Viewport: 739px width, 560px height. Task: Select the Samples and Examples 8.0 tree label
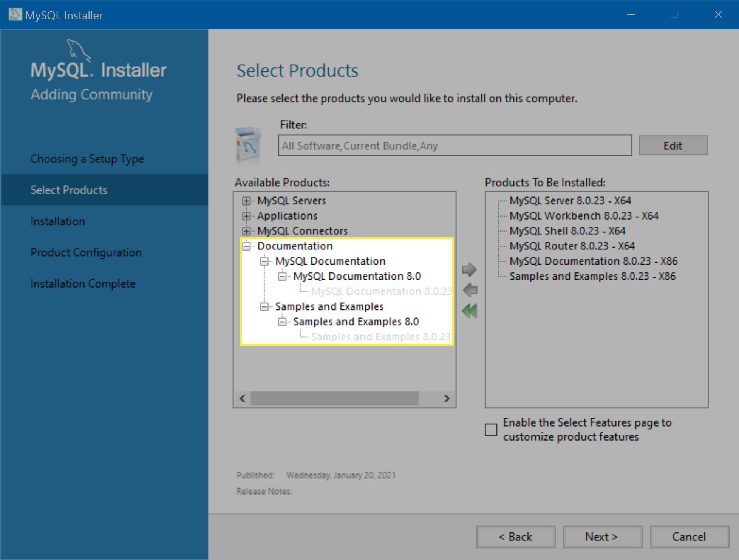pos(356,322)
